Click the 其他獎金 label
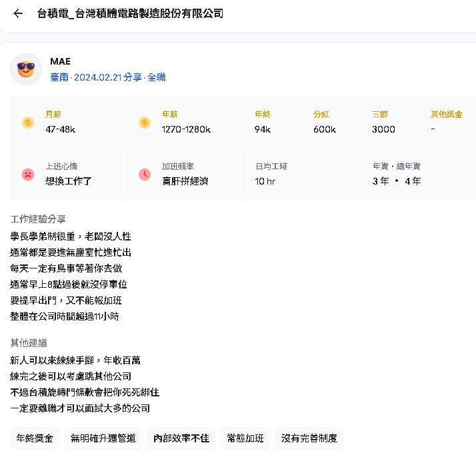 click(446, 115)
